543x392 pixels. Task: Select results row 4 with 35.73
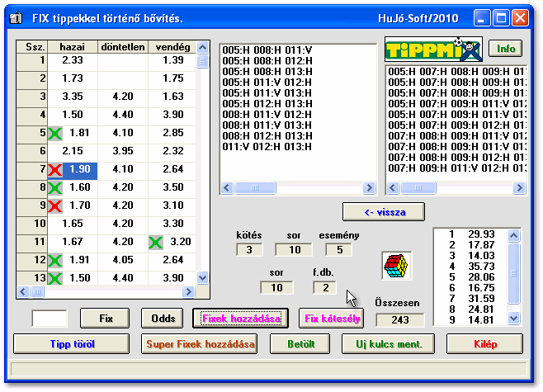coord(471,267)
